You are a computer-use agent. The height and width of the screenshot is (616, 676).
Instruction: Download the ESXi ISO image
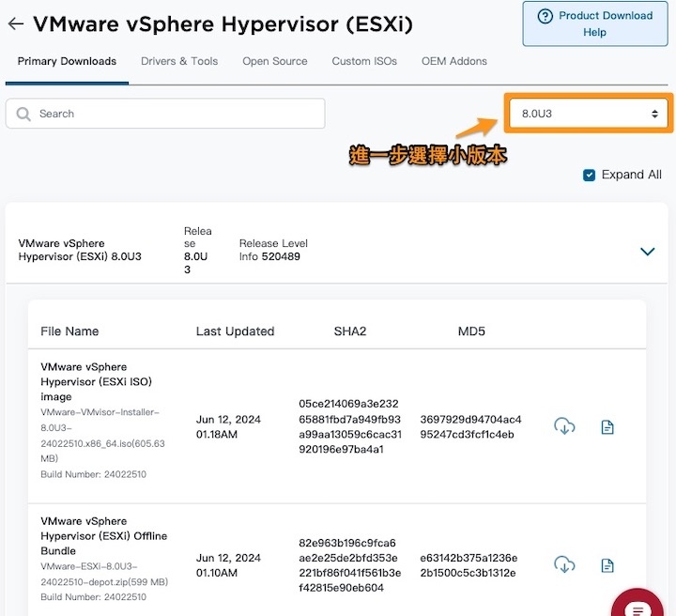pyautogui.click(x=564, y=426)
